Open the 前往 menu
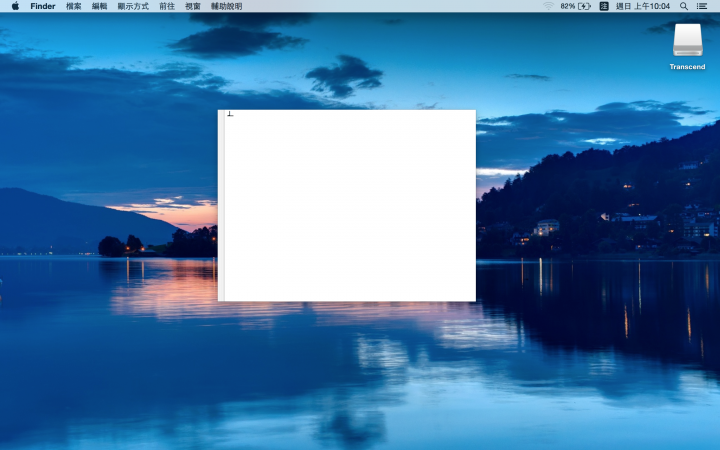The image size is (720, 450). pos(167,6)
